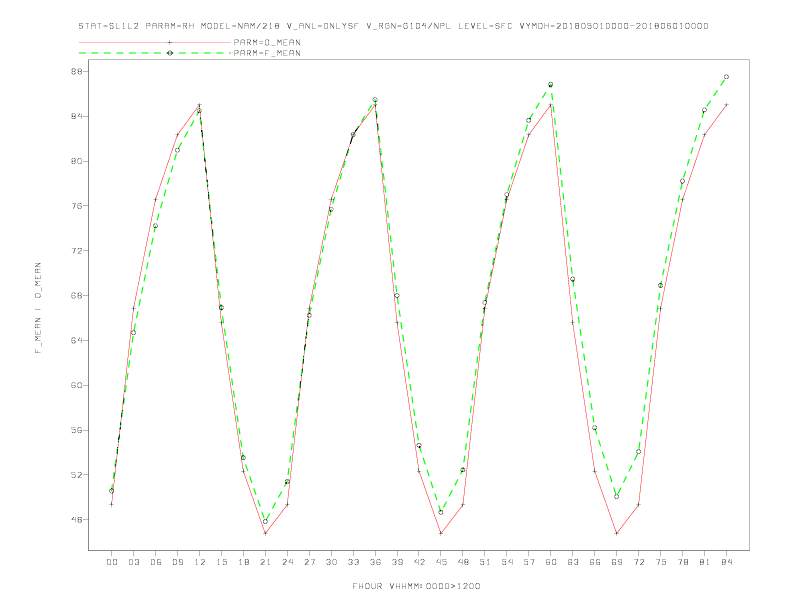Click the forecast hour label 51

coord(485,562)
